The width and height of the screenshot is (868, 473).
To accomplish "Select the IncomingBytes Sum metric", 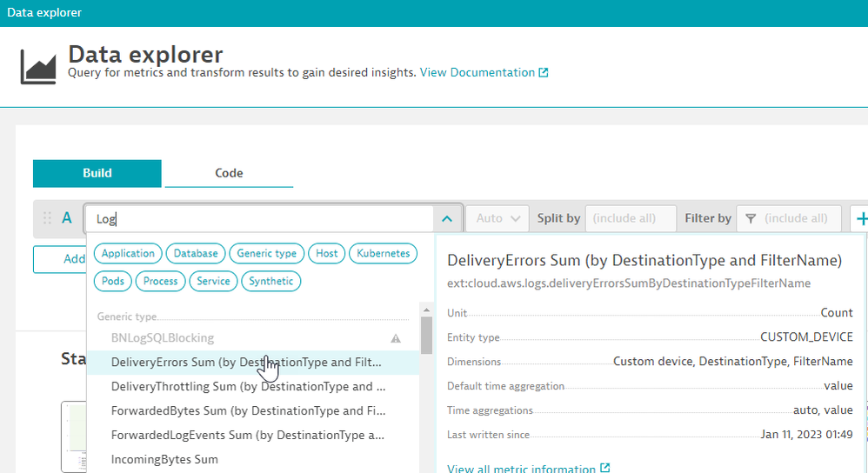I will [x=164, y=459].
